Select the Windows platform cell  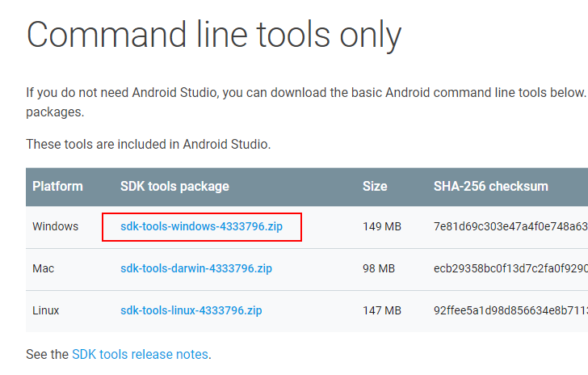coord(55,226)
